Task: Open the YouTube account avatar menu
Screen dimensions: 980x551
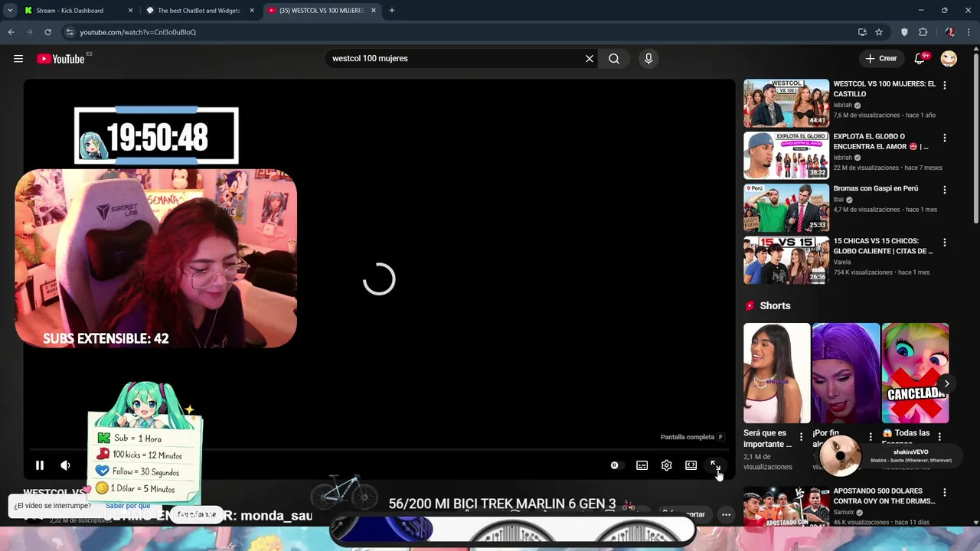Action: pyautogui.click(x=949, y=59)
